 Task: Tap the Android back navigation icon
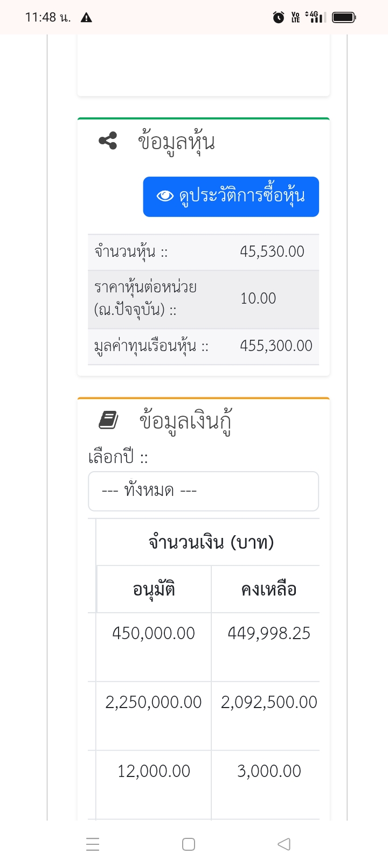[x=284, y=844]
